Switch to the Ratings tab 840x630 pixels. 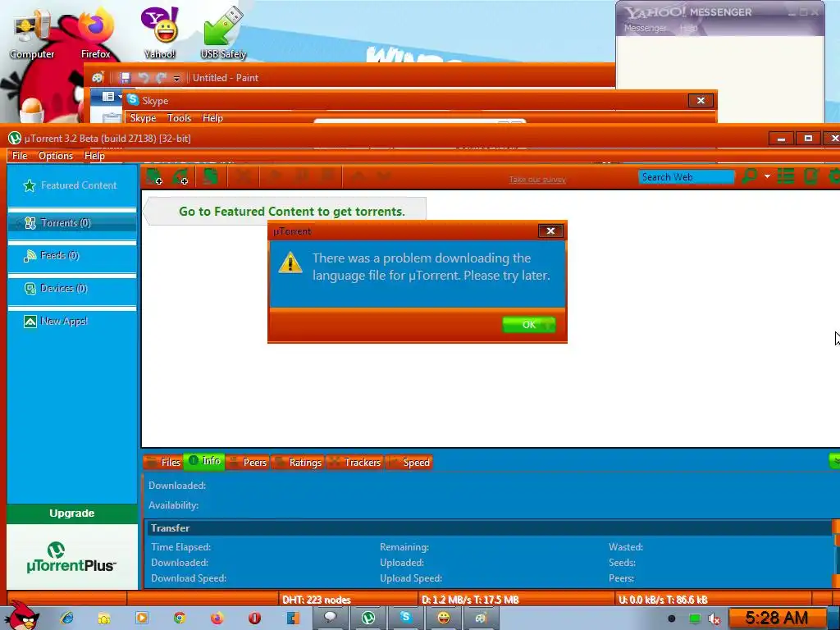point(298,463)
